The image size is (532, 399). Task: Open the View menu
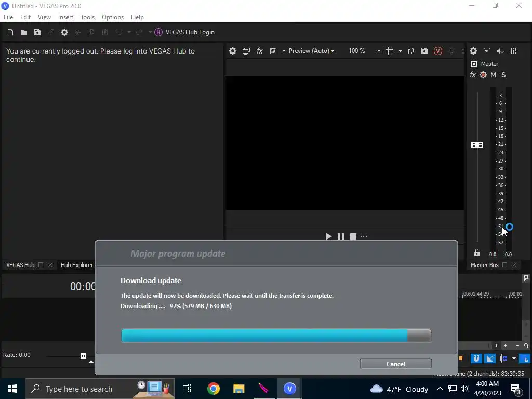click(45, 17)
